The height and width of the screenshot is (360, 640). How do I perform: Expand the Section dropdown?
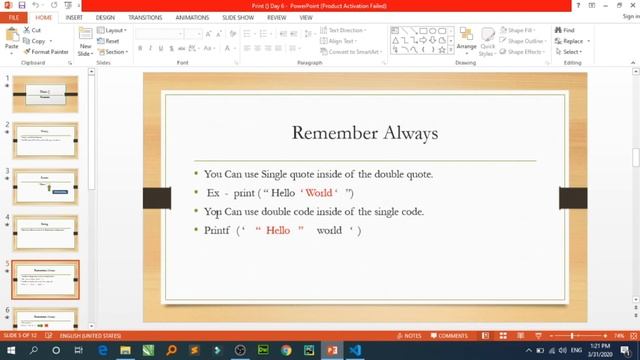click(x=113, y=52)
